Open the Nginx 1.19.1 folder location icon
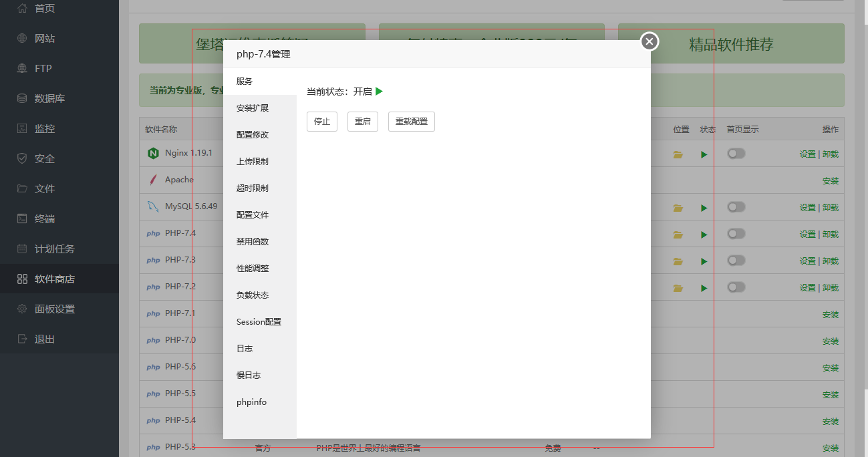Viewport: 868px width, 457px height. tap(678, 154)
